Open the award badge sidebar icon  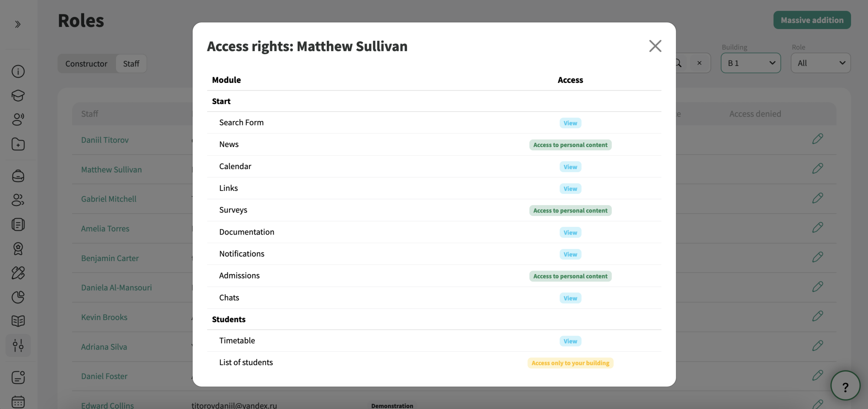[18, 249]
